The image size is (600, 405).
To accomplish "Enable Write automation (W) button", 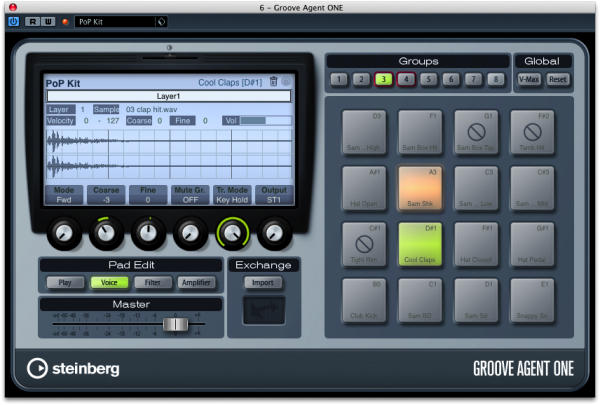I will click(48, 22).
